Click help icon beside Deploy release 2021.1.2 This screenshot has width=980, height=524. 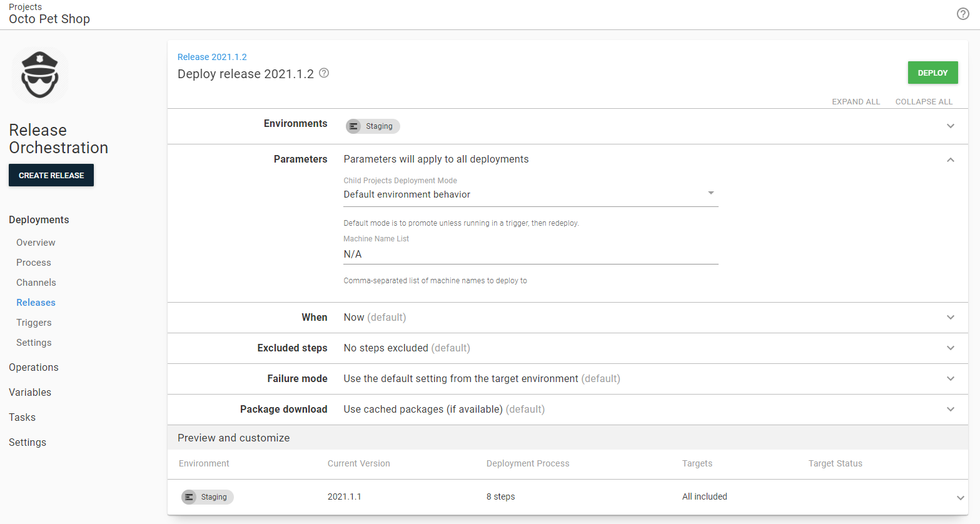pyautogui.click(x=324, y=73)
